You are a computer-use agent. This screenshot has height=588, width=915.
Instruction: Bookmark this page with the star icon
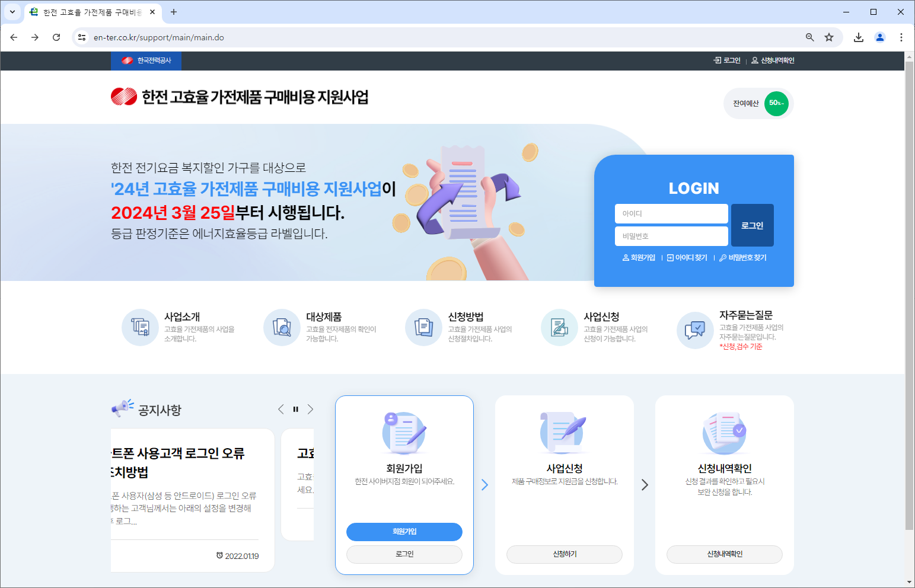pyautogui.click(x=829, y=37)
